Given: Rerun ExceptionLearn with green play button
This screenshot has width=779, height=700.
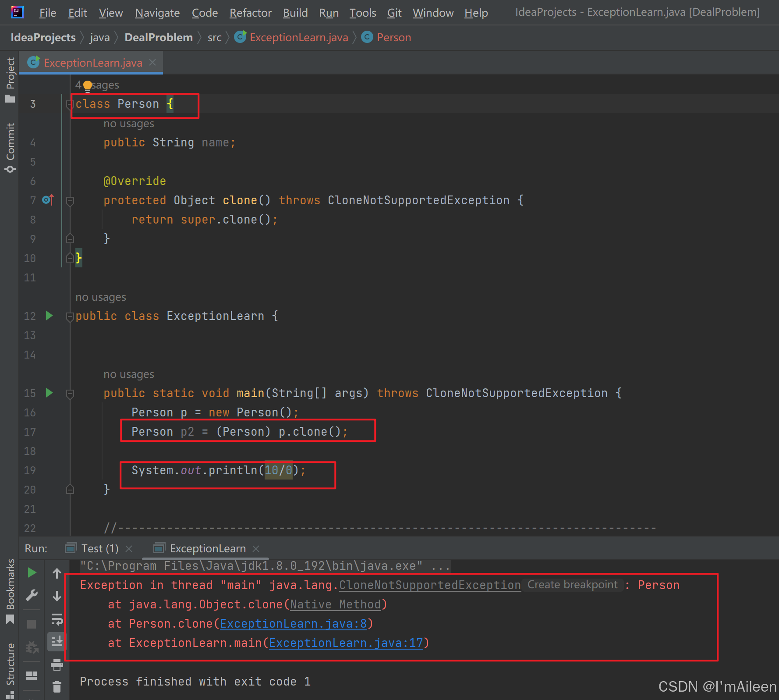Looking at the screenshot, I should coord(32,572).
